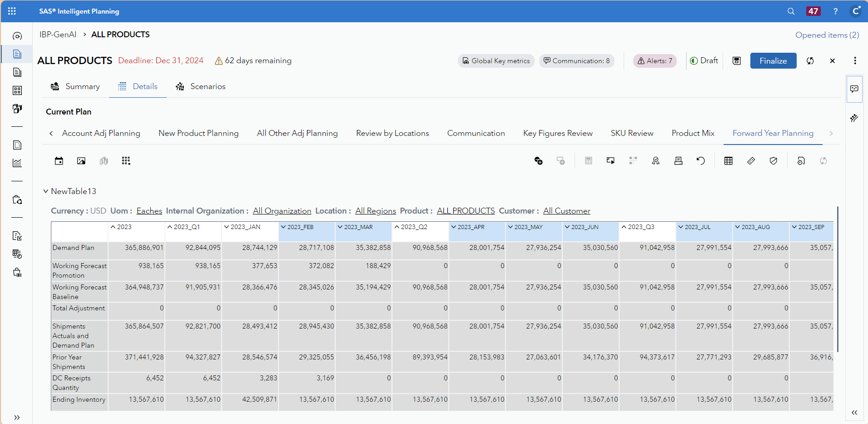
Task: Click the shield icon in the table toolbar
Action: (774, 160)
